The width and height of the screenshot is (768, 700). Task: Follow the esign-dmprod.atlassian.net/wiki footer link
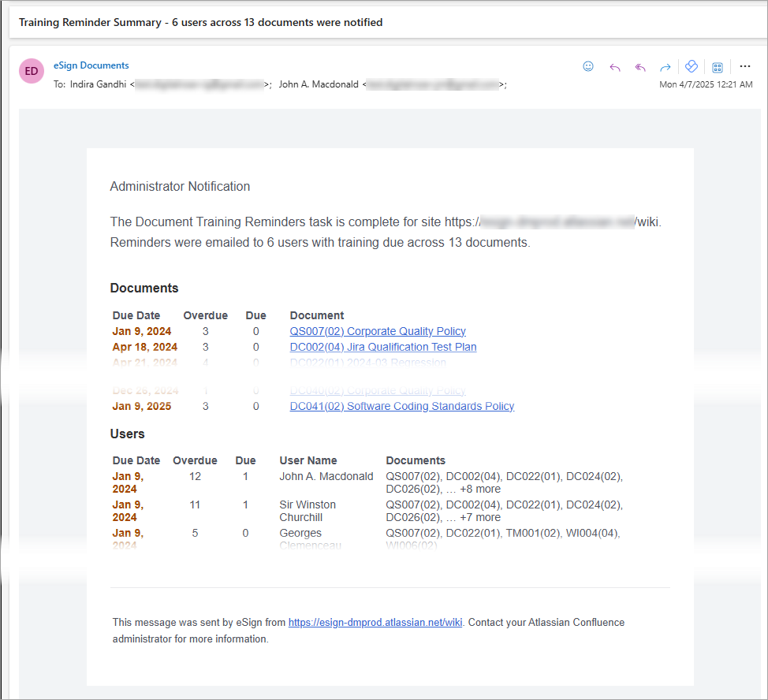point(375,623)
